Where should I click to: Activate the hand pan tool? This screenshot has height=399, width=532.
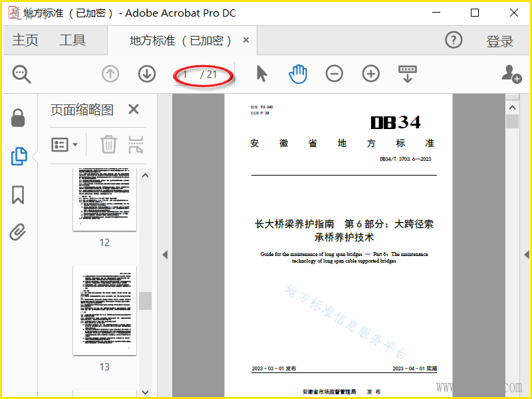tap(298, 74)
